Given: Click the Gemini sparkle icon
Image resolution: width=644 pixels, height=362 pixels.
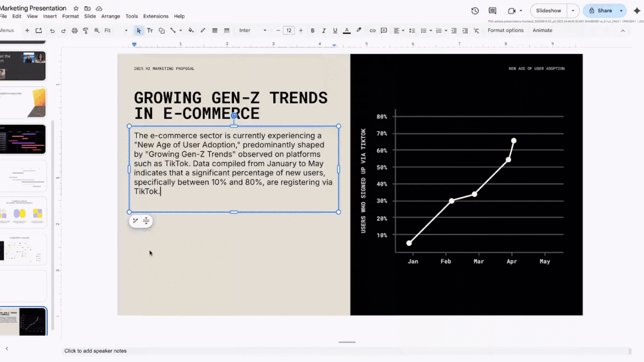Looking at the screenshot, I should pyautogui.click(x=637, y=11).
